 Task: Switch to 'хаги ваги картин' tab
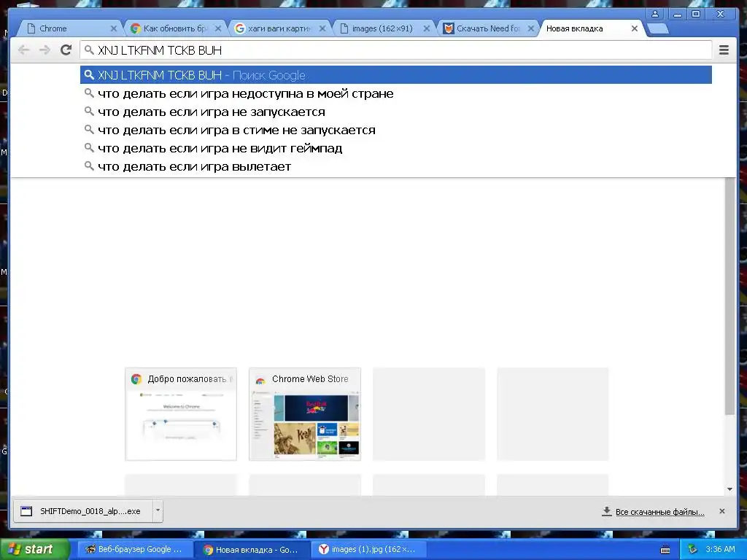(279, 28)
